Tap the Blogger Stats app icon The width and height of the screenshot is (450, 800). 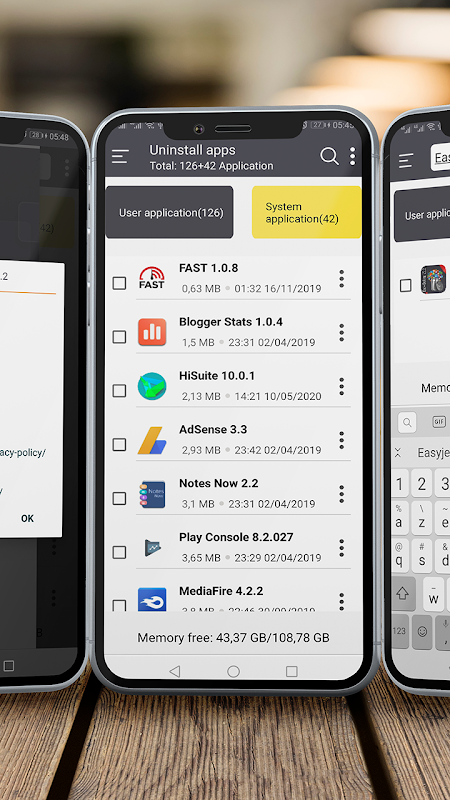click(x=152, y=332)
